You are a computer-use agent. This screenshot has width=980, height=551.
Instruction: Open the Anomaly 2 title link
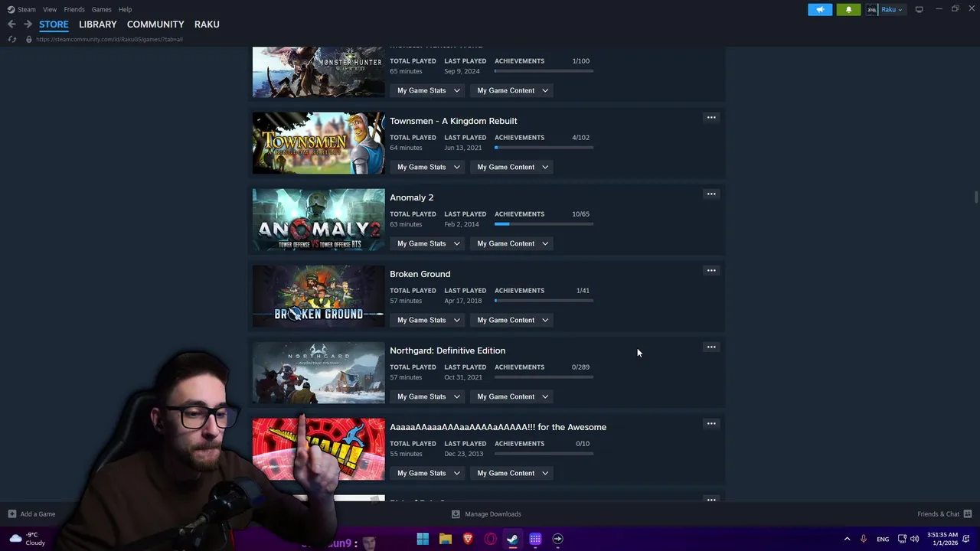pos(411,197)
